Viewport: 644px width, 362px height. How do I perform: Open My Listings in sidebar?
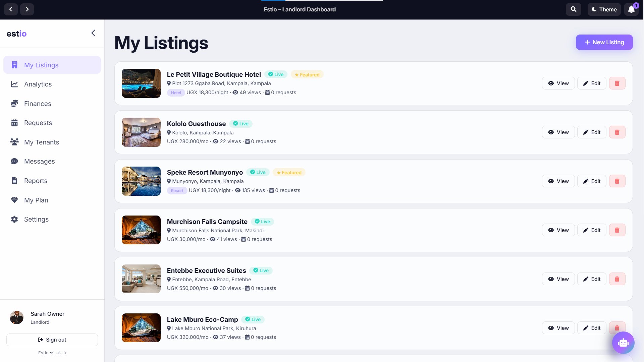[52, 65]
